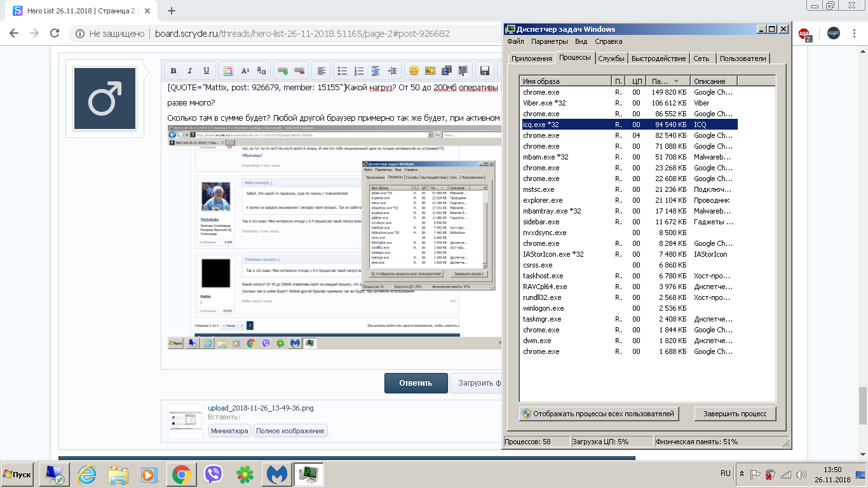Image resolution: width=868 pixels, height=488 pixels.
Task: Toggle italic formatting in the editor
Action: coord(189,71)
